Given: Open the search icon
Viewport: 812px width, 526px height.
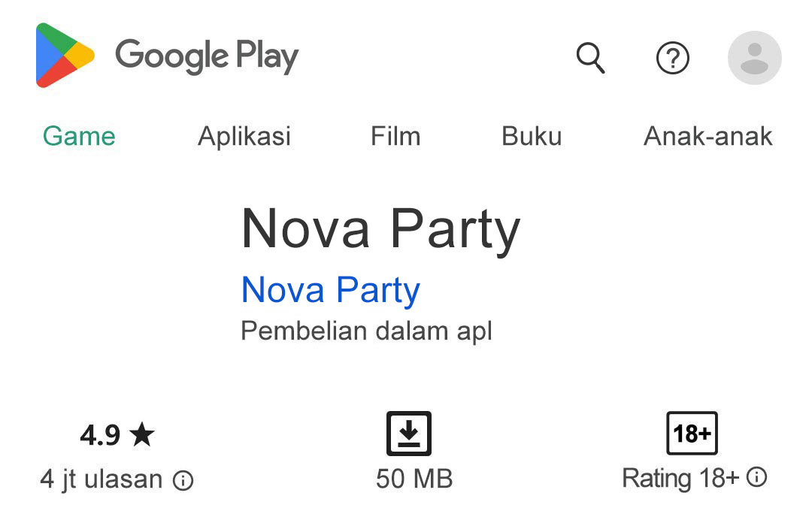Looking at the screenshot, I should (591, 59).
